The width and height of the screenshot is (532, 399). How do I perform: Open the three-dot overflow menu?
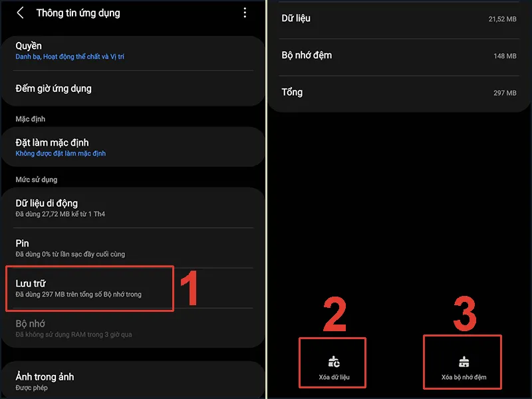pyautogui.click(x=245, y=13)
